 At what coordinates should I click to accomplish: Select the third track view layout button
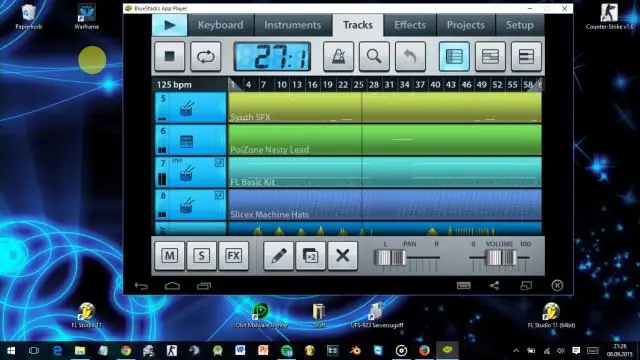point(526,56)
